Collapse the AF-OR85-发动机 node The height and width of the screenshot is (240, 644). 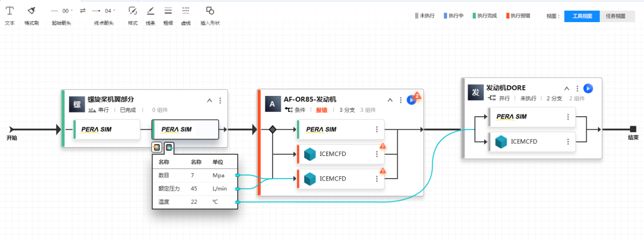pyautogui.click(x=391, y=101)
